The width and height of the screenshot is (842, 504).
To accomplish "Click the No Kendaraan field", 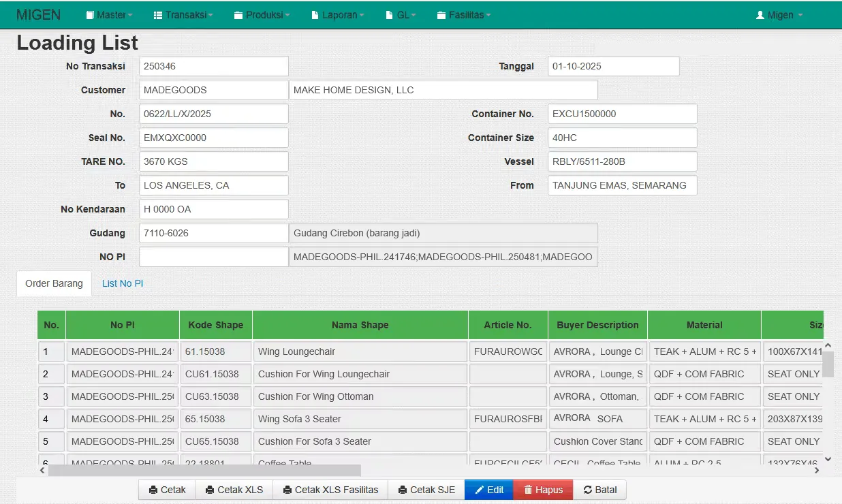I will [x=214, y=209].
